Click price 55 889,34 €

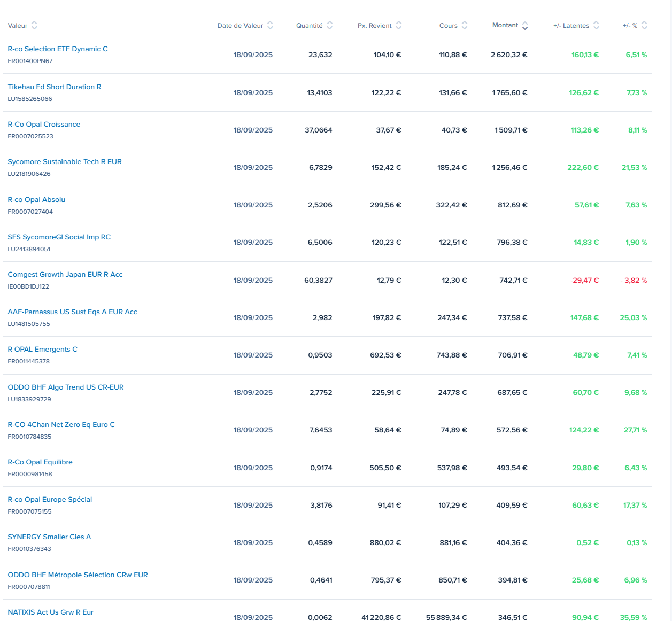click(x=446, y=617)
